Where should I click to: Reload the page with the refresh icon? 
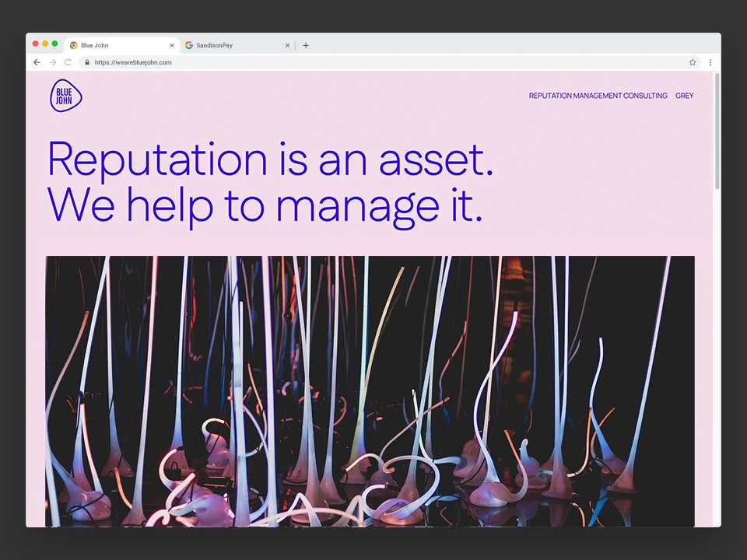[x=68, y=62]
